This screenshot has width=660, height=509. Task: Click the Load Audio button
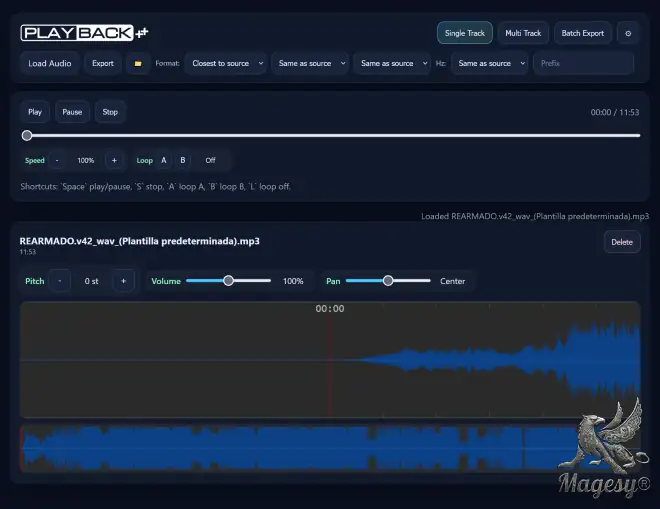pos(50,64)
